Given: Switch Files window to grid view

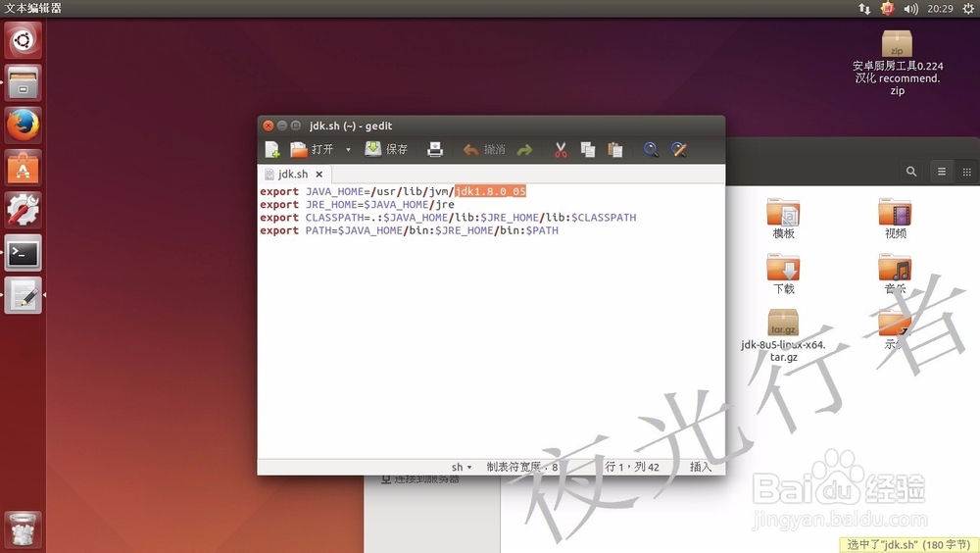Looking at the screenshot, I should pos(966,172).
